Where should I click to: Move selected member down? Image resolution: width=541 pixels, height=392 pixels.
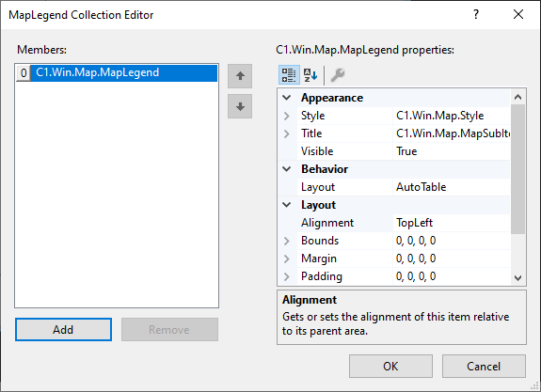(240, 106)
